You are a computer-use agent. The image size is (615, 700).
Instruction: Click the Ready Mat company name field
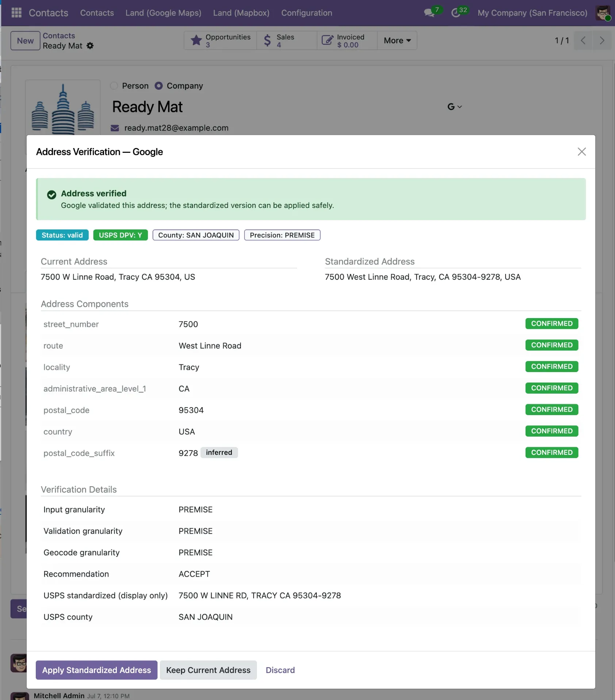[147, 107]
